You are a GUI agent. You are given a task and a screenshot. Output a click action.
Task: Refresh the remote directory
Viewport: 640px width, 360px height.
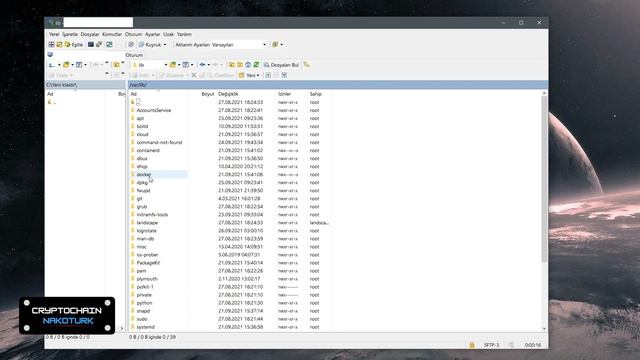pyautogui.click(x=256, y=65)
